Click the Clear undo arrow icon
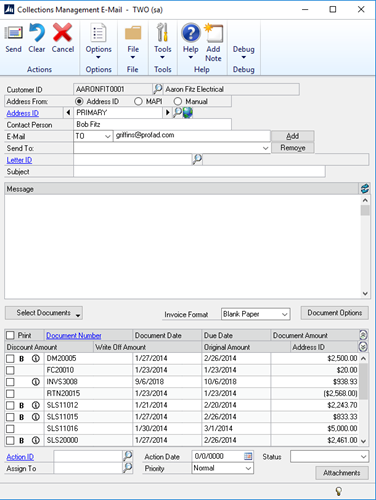 [x=37, y=33]
